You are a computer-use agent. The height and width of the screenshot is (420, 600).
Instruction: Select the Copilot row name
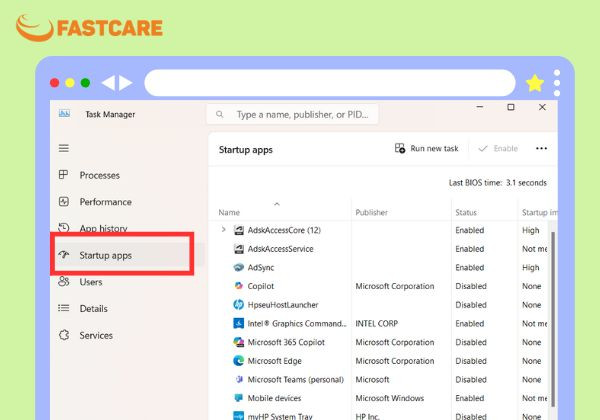261,286
